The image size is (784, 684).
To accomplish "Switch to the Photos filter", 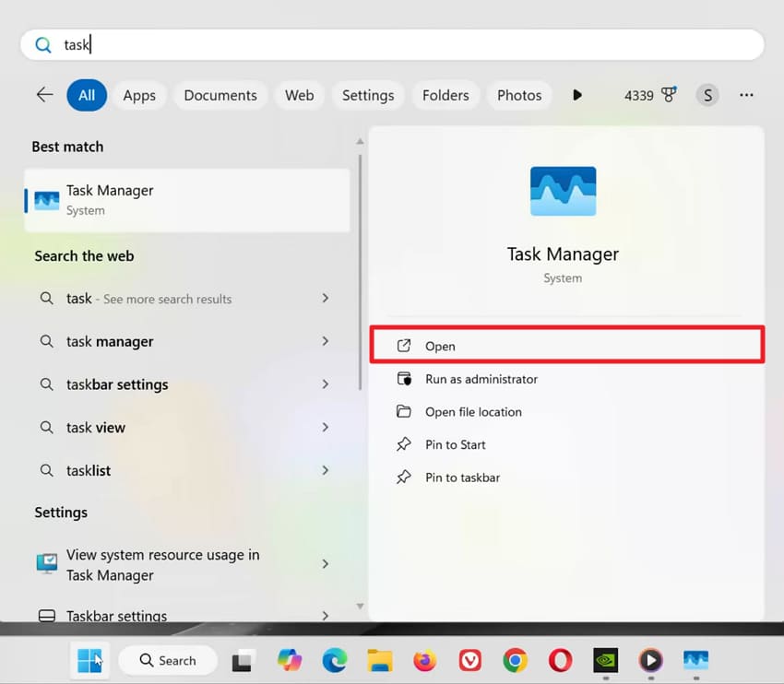I will pos(519,95).
